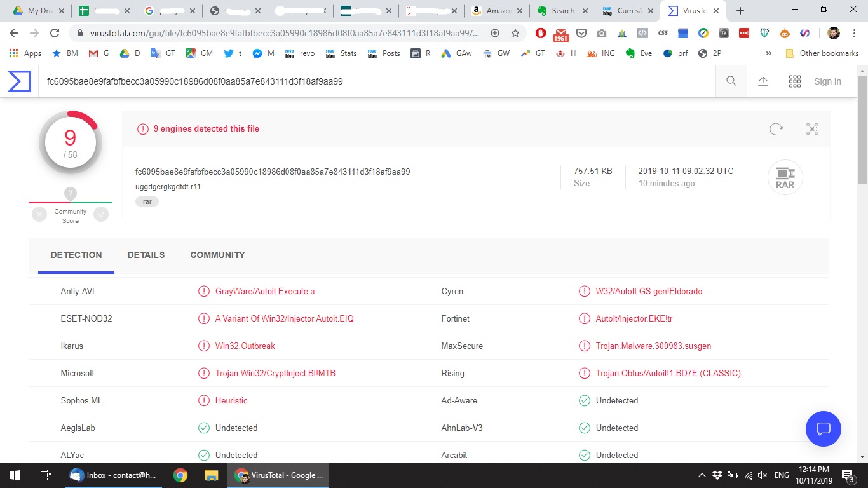
Task: Open Task View on taskbar
Action: click(x=45, y=475)
